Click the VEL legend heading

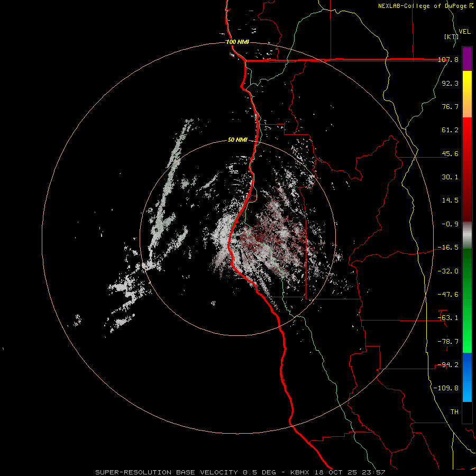coord(464,32)
